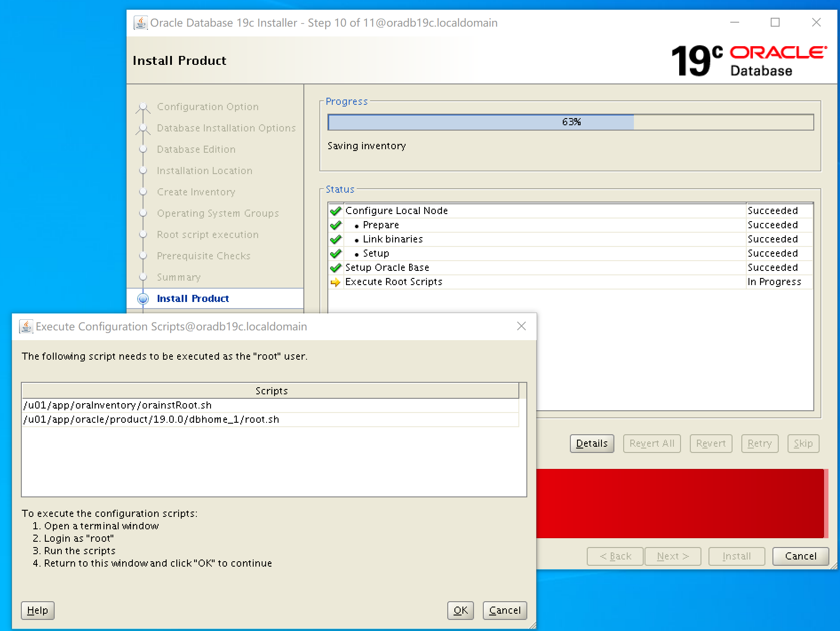Screen dimensions: 840x631
Task: Click the Saving inventory progress message
Action: (367, 146)
